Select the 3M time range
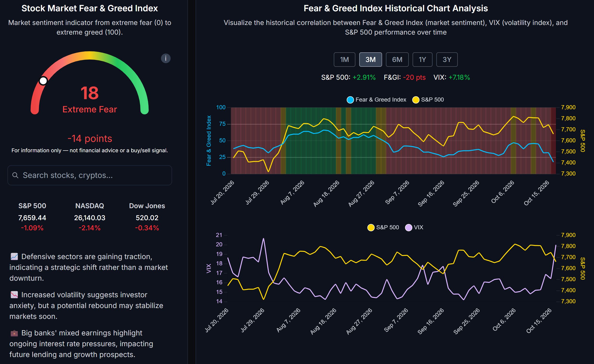The image size is (594, 364). point(370,60)
